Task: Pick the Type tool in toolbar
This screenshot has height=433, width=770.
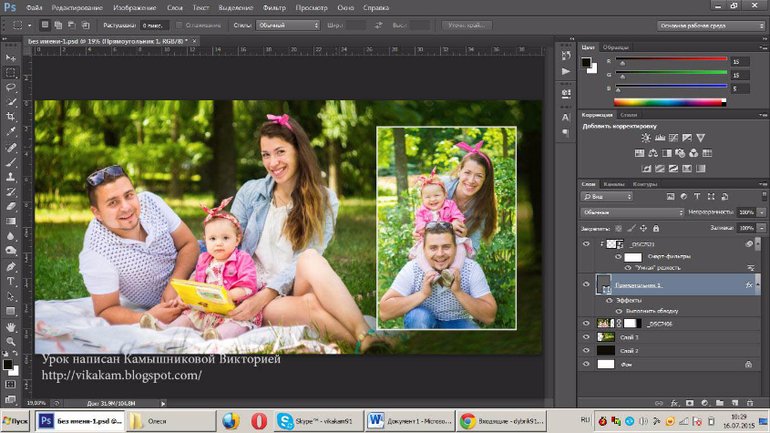Action: [x=11, y=282]
